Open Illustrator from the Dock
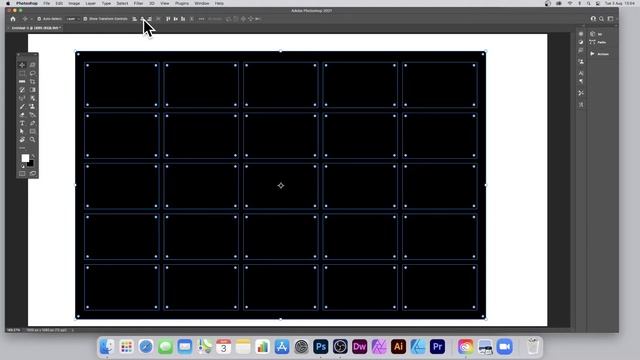This screenshot has height=360, width=640. click(x=398, y=347)
